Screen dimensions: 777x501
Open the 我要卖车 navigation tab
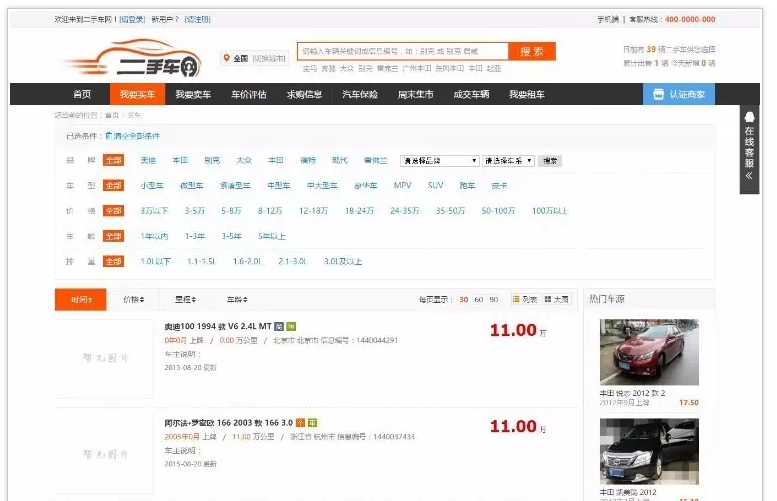(192, 94)
